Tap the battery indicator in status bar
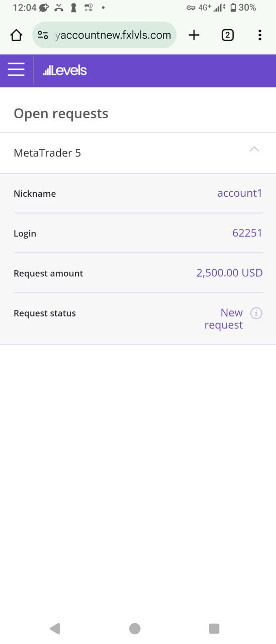The height and width of the screenshot is (644, 276). point(233,8)
